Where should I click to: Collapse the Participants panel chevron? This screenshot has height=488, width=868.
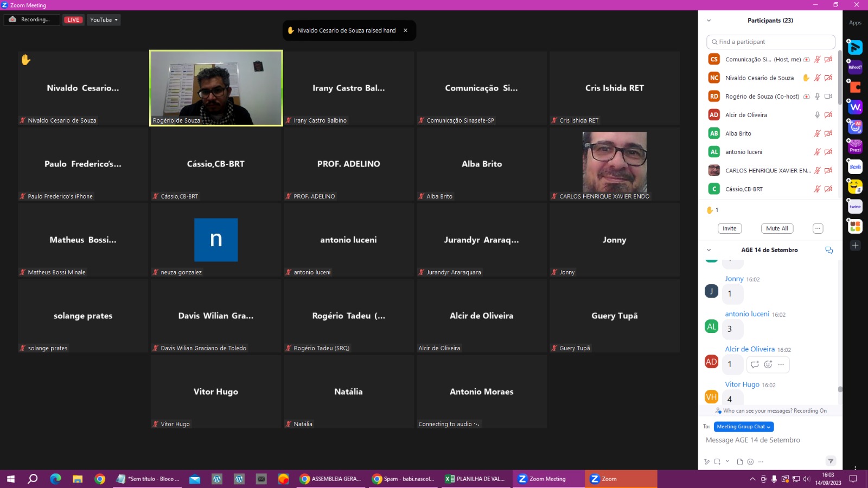(709, 21)
